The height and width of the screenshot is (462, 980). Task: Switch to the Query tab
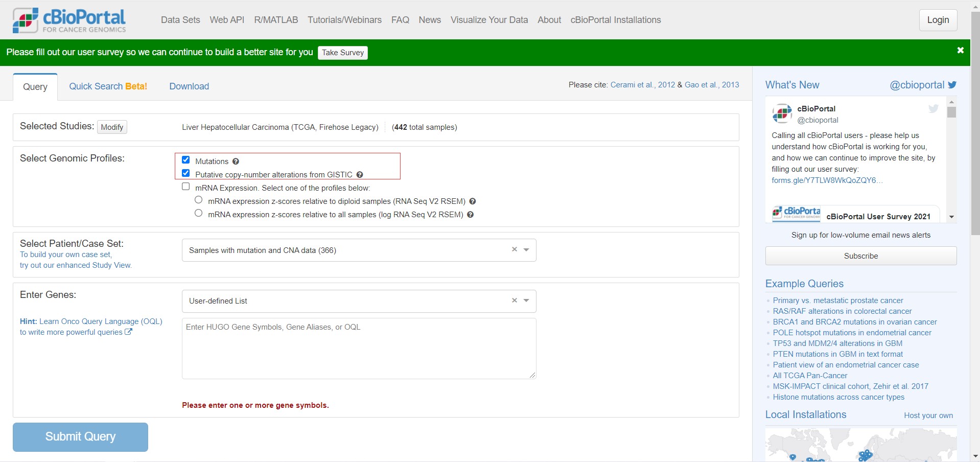(35, 87)
